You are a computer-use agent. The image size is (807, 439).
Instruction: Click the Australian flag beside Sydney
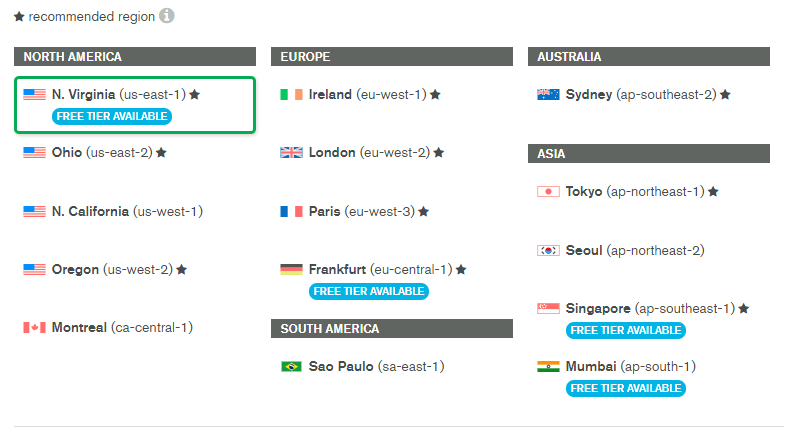tap(548, 95)
